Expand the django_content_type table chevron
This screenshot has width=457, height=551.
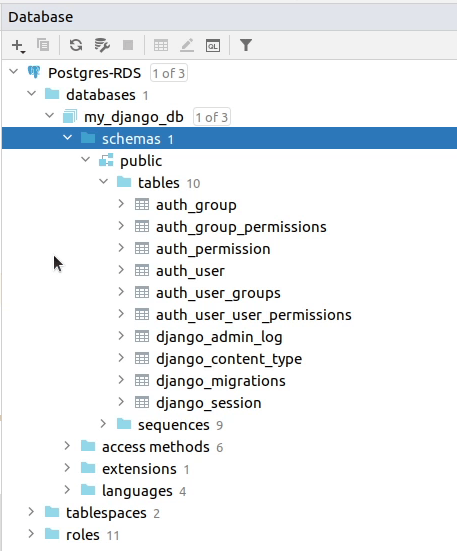tap(121, 358)
